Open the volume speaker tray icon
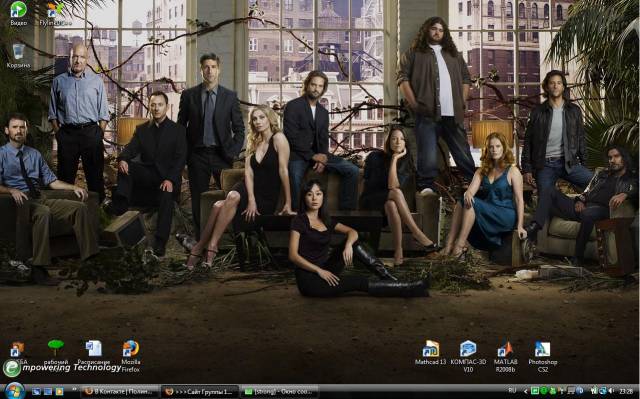The image size is (640, 399). point(611,391)
